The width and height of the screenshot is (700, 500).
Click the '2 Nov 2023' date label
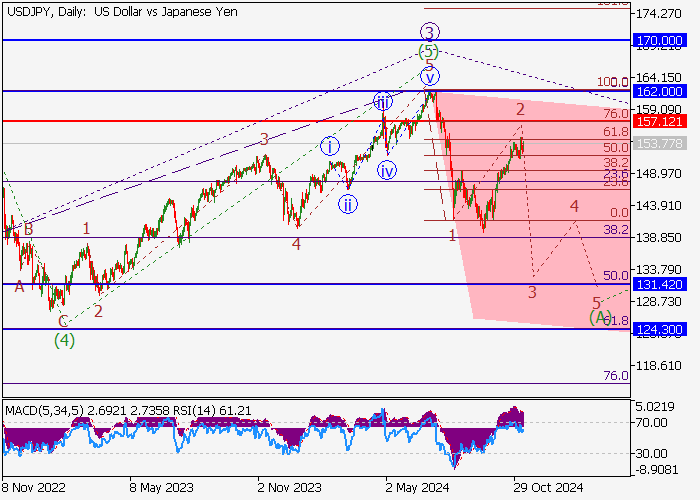coord(289,488)
